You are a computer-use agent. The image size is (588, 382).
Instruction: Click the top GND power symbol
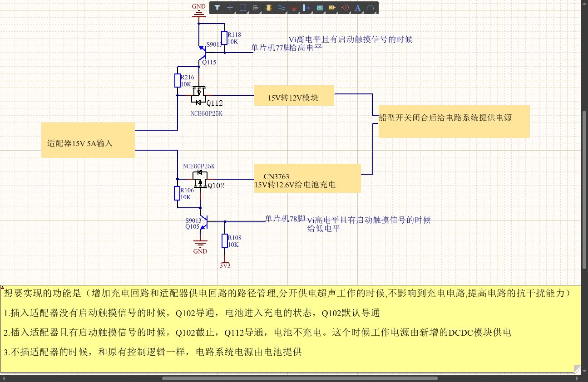pos(199,10)
